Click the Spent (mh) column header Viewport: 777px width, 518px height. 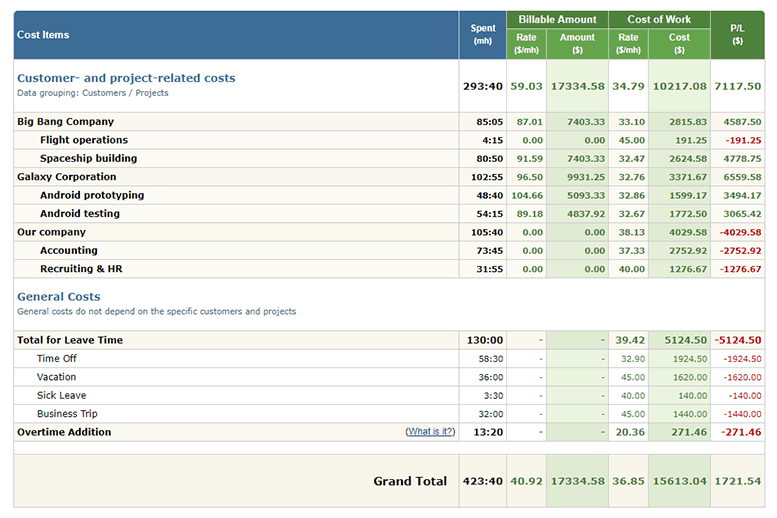(x=483, y=35)
